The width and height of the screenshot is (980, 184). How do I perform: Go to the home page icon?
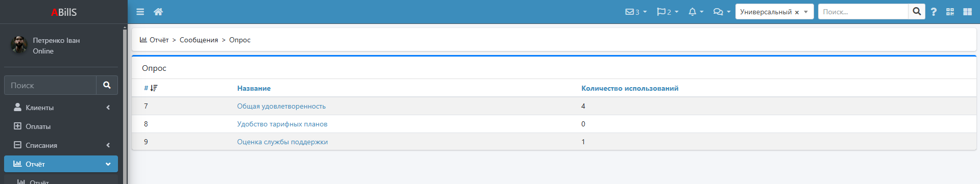pos(158,12)
